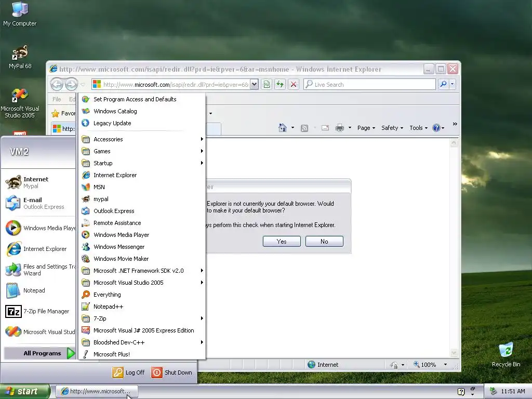Click the red Stop loading icon
This screenshot has height=399, width=532.
pos(294,85)
